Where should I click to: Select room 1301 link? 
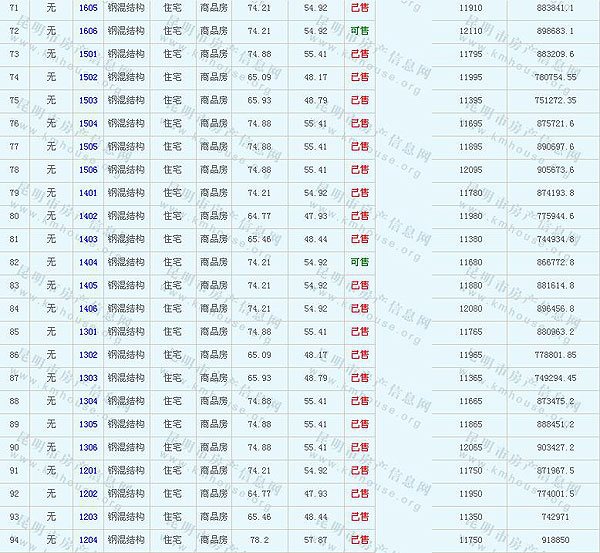(x=88, y=332)
